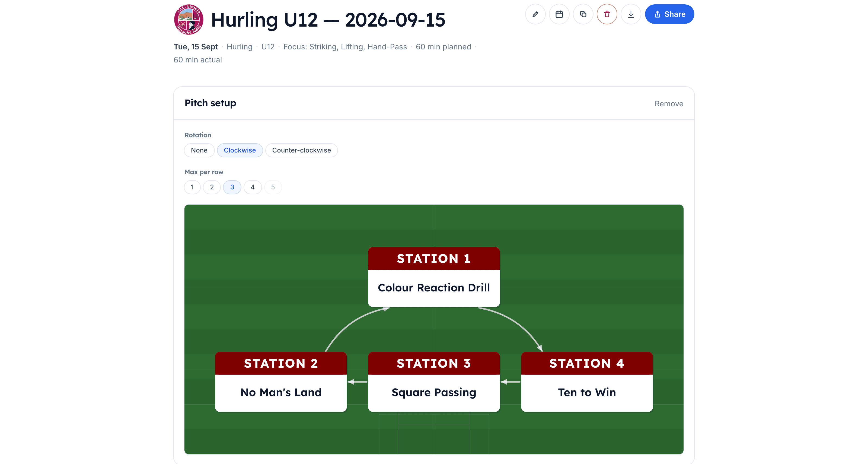Image resolution: width=868 pixels, height=464 pixels.
Task: Click the Pitch setup heading
Action: [x=210, y=103]
